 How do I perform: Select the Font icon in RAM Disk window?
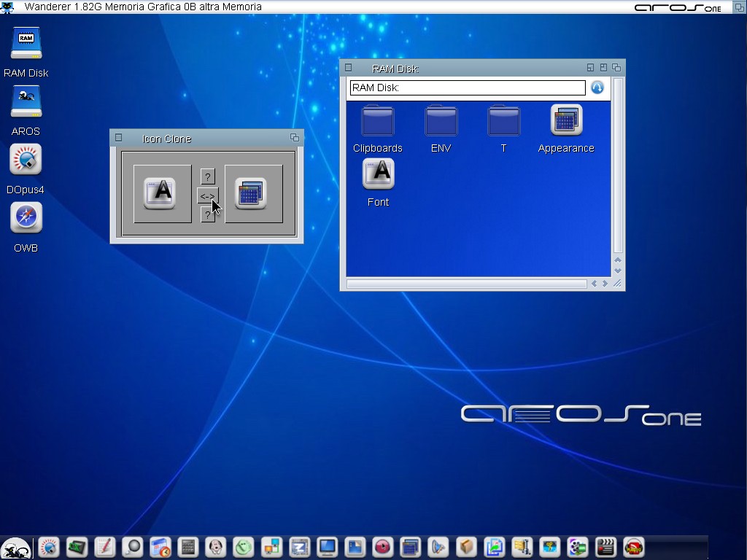pyautogui.click(x=378, y=174)
